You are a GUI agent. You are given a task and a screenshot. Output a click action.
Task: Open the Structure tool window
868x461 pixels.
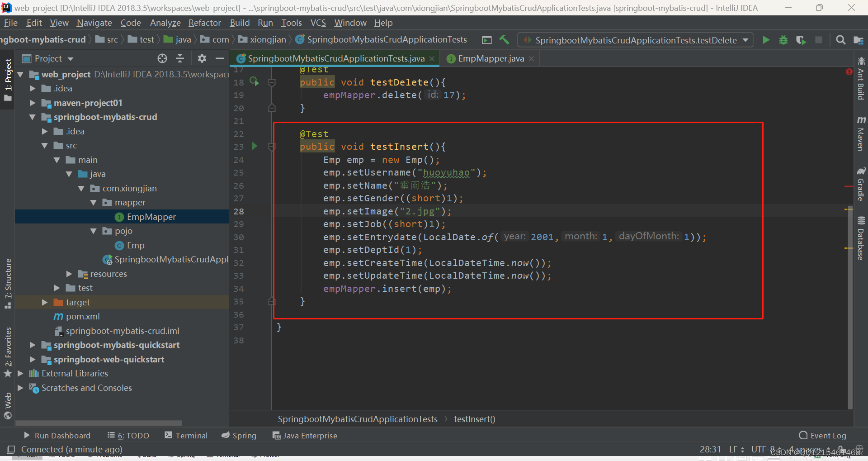pyautogui.click(x=8, y=283)
